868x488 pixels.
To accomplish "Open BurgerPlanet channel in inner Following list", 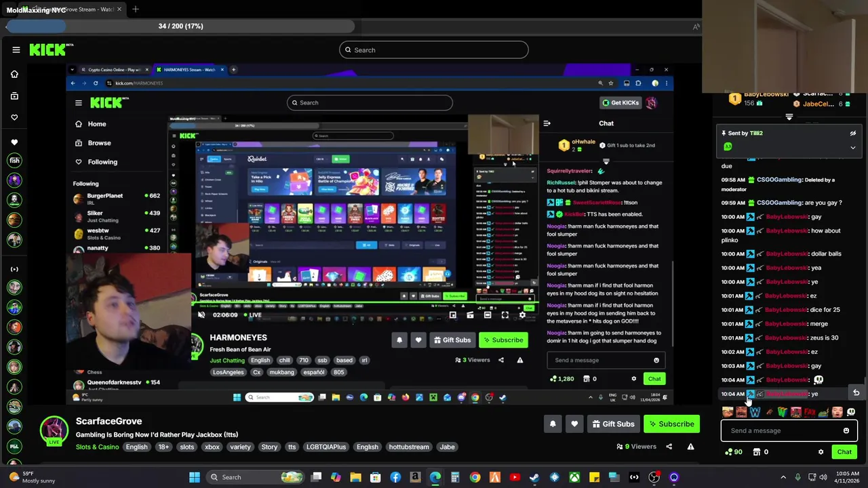I will [x=117, y=199].
